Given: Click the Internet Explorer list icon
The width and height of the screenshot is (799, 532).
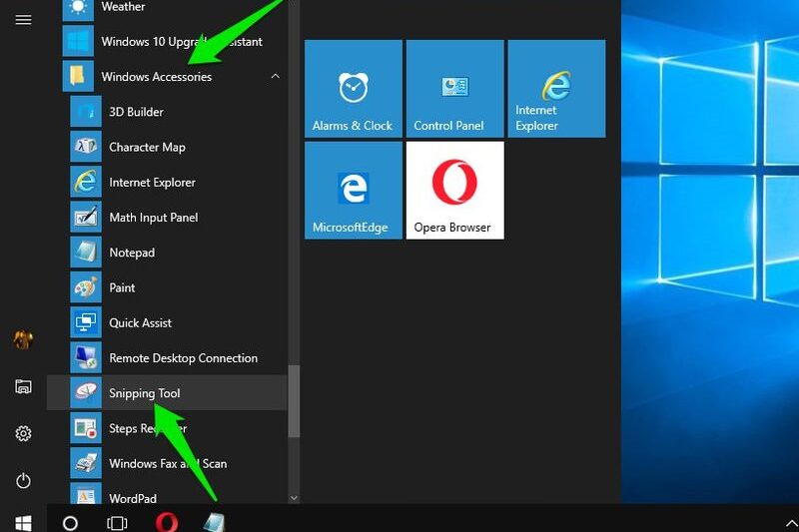Looking at the screenshot, I should click(x=86, y=182).
